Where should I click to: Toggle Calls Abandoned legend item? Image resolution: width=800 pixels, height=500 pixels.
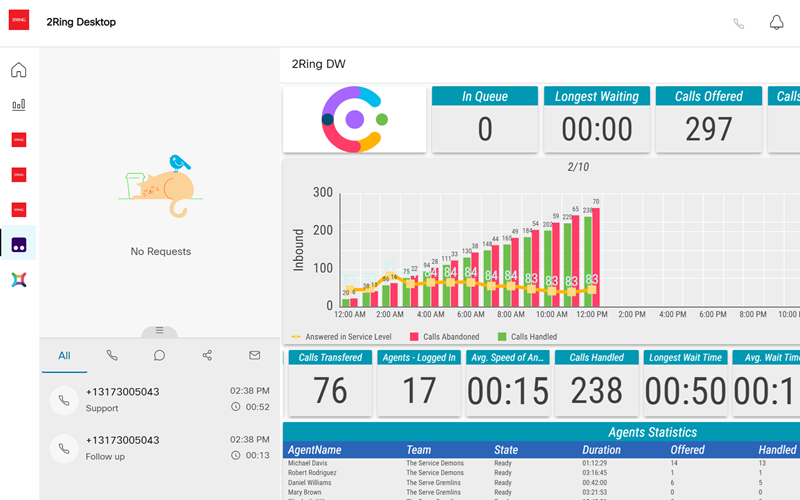(444, 337)
